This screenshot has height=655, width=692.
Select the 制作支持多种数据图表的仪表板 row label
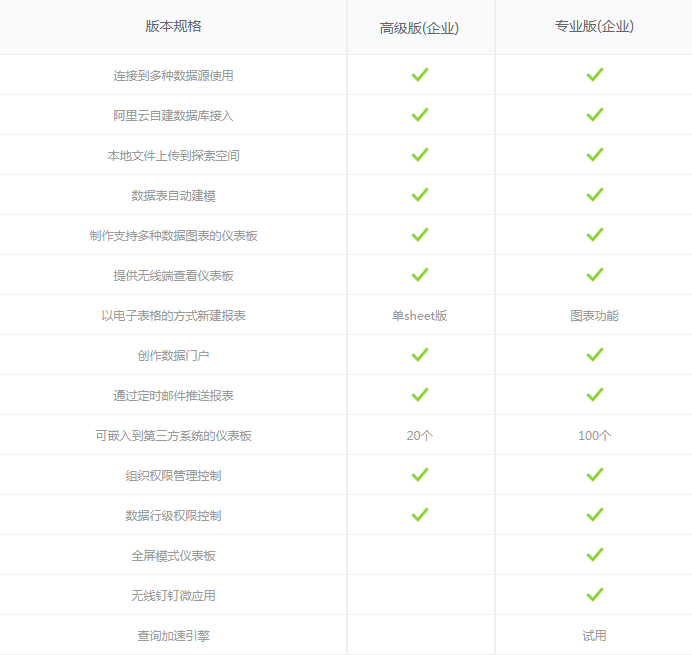click(173, 236)
